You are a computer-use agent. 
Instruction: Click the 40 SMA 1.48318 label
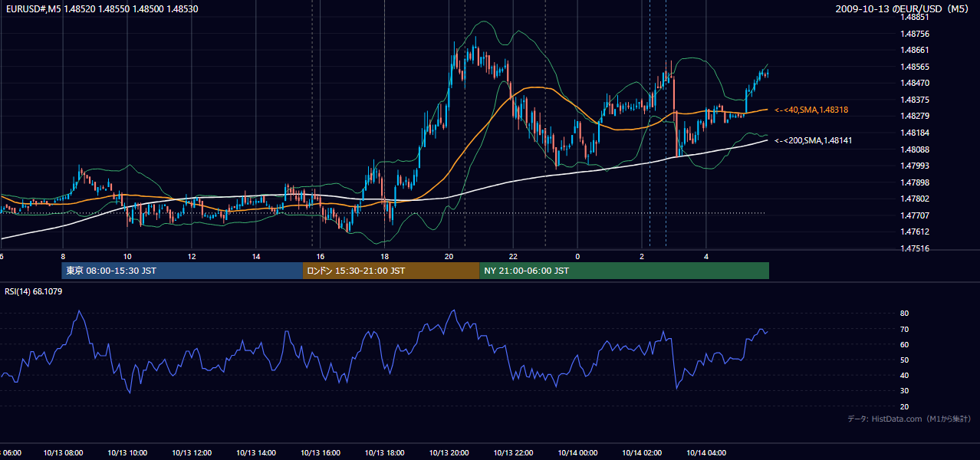[x=811, y=110]
